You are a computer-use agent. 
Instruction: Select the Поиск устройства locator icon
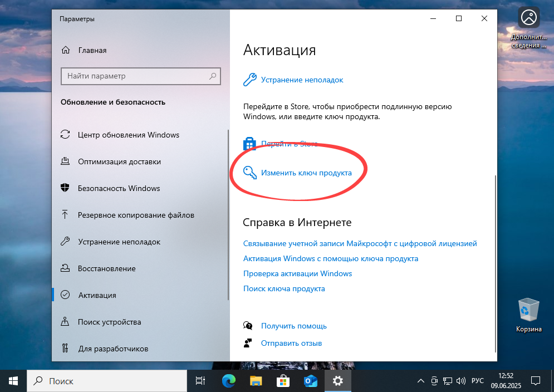click(x=65, y=322)
